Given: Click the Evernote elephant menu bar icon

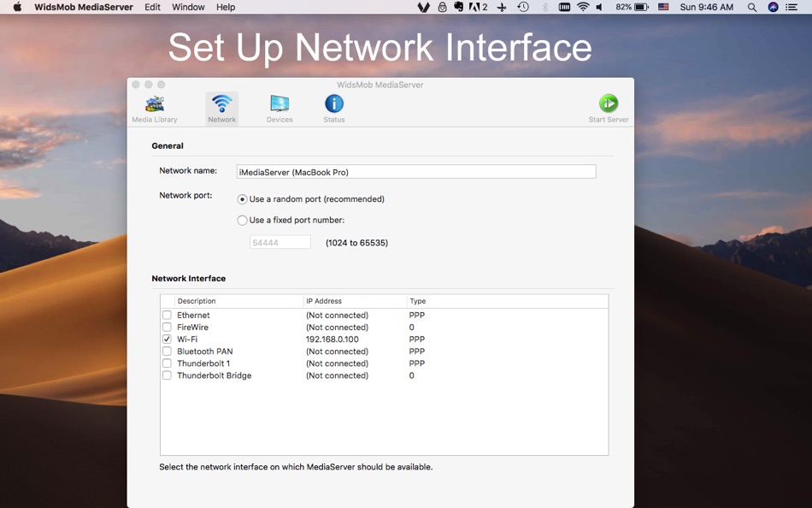Looking at the screenshot, I should pos(458,7).
